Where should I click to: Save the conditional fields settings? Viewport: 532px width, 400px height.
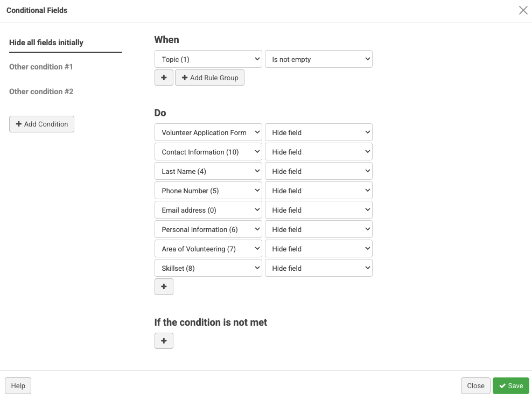(x=510, y=385)
